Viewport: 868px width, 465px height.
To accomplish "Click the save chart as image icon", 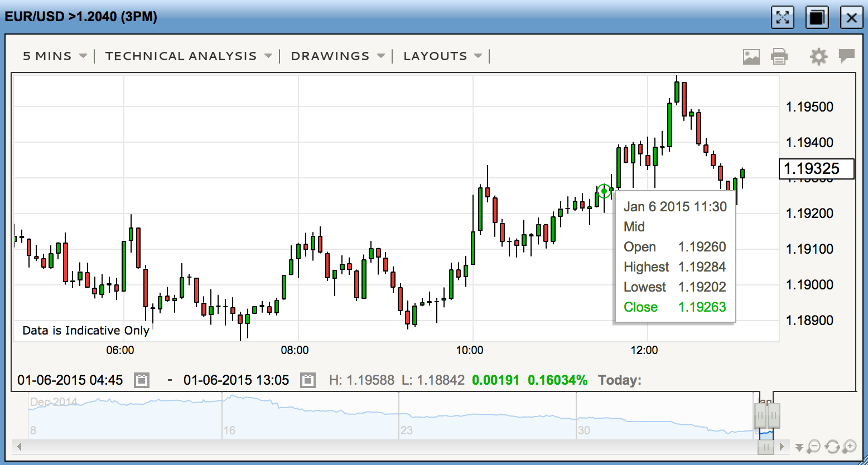I will pyautogui.click(x=751, y=56).
